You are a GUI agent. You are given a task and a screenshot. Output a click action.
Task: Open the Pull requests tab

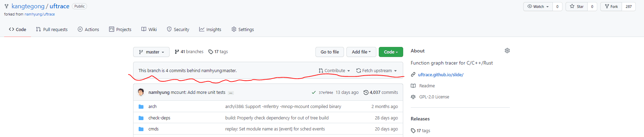[x=52, y=29]
